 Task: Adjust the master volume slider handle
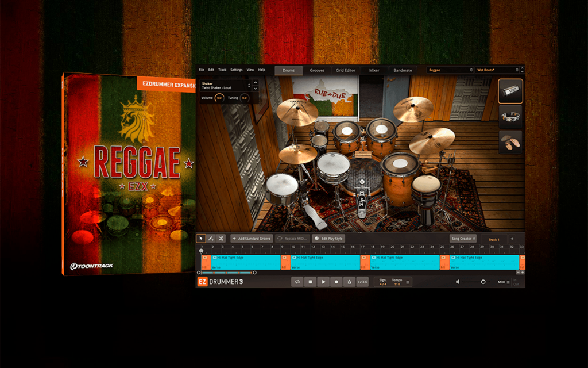pyautogui.click(x=483, y=282)
